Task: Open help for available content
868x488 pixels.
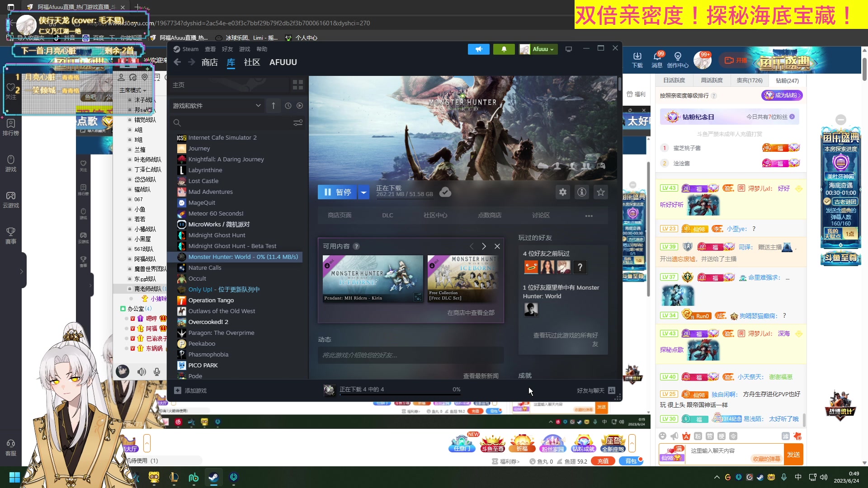Action: (356, 246)
